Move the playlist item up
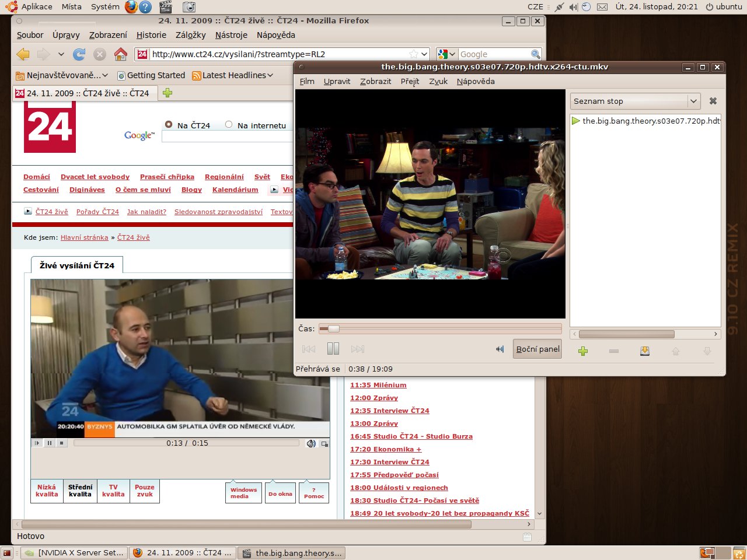The image size is (747, 560). click(676, 351)
